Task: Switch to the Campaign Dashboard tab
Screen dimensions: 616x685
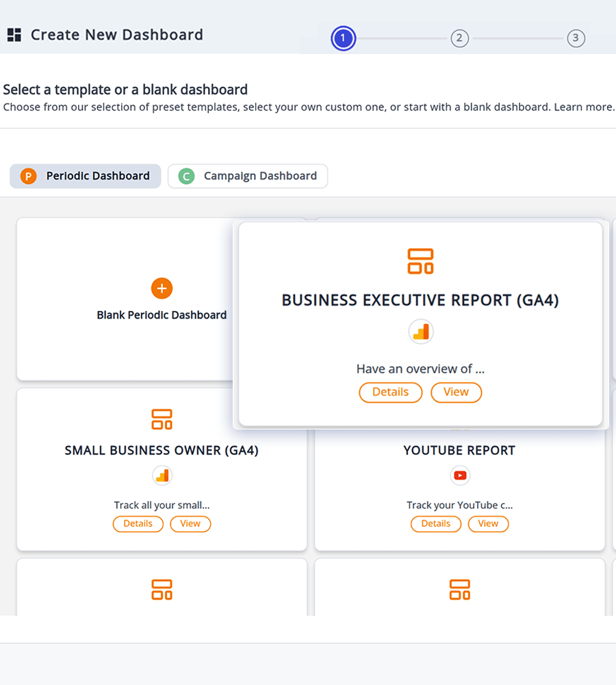Action: [248, 176]
